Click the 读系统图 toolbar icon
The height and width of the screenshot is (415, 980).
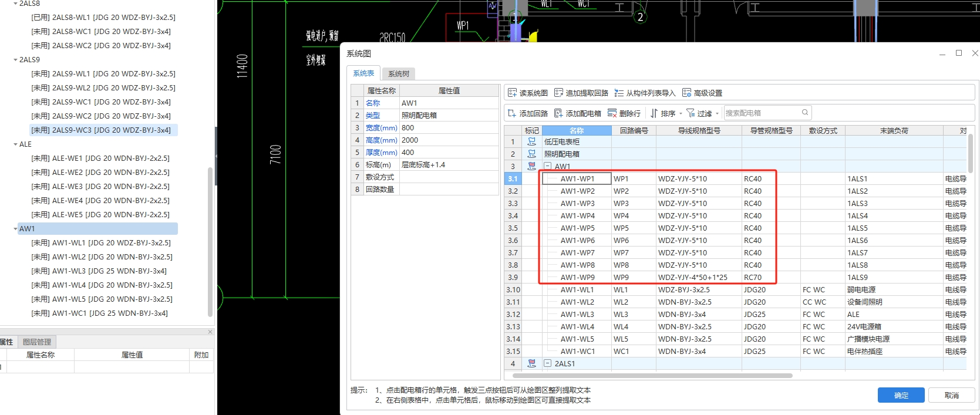(x=512, y=93)
